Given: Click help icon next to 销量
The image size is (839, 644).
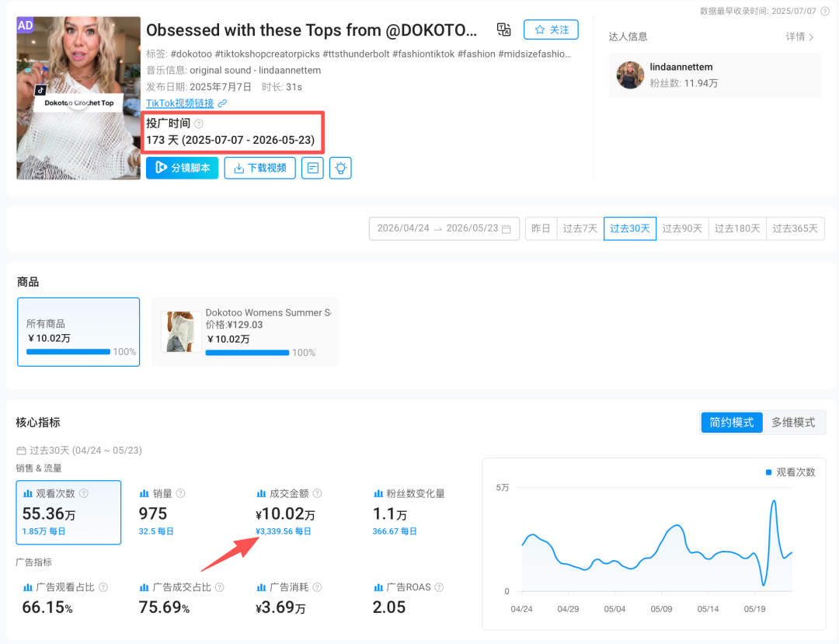Looking at the screenshot, I should coord(180,494).
